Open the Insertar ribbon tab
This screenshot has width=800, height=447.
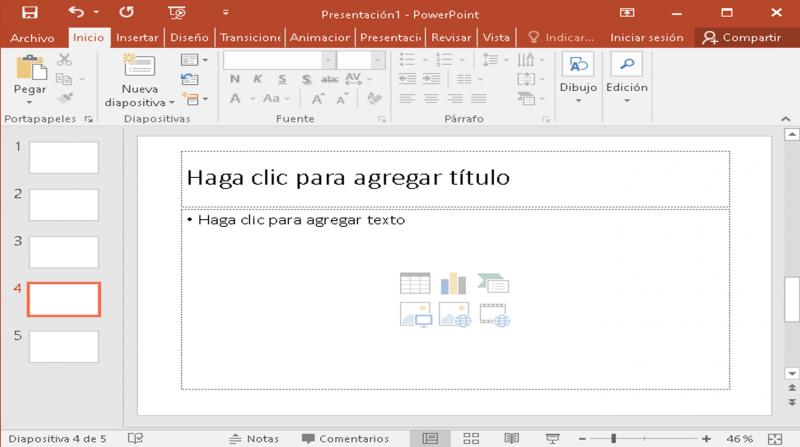click(x=137, y=37)
